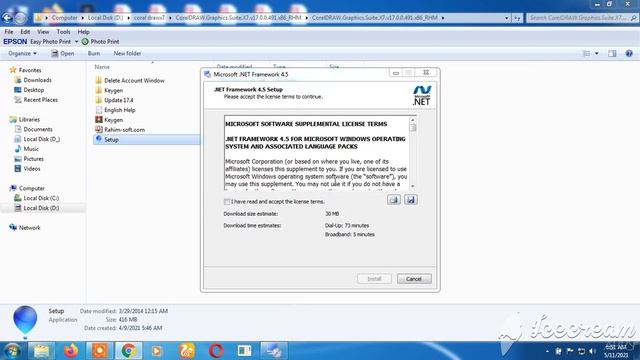Launch Firefox from the taskbar
Screen dimensions: 640x360
point(71,351)
